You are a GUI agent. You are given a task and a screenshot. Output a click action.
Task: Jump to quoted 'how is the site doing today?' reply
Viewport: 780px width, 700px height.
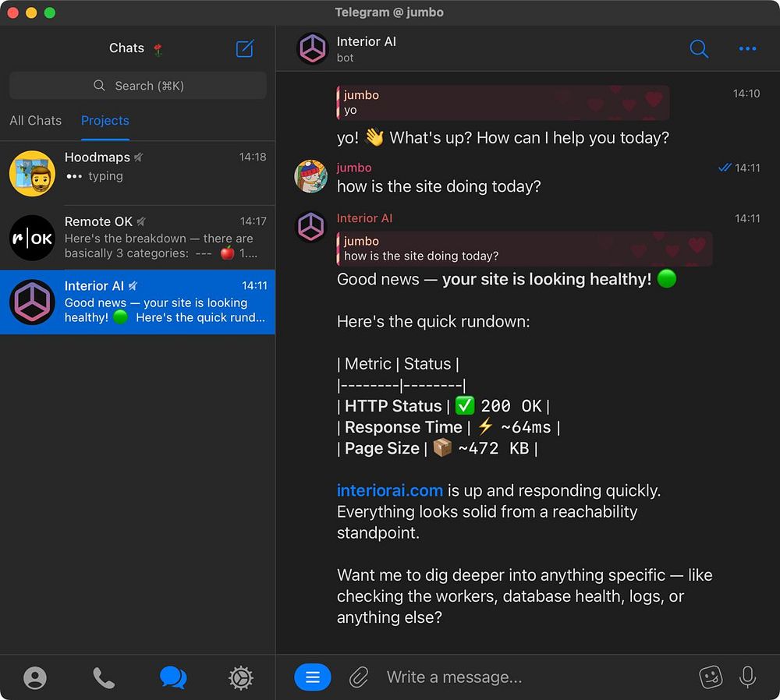pyautogui.click(x=524, y=249)
